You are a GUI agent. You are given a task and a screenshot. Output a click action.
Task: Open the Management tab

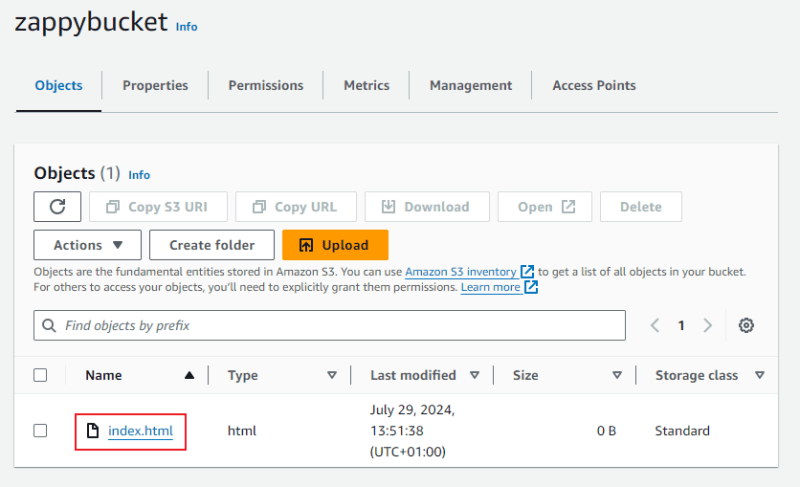coord(470,85)
